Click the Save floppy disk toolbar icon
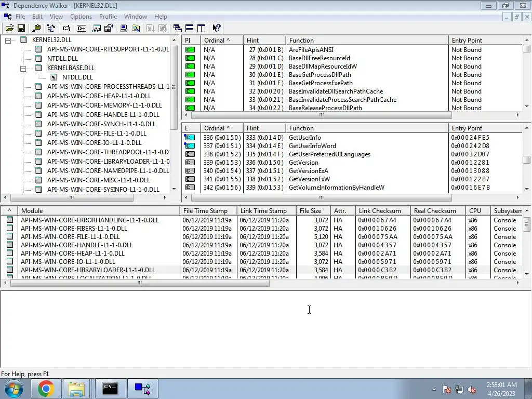The height and width of the screenshot is (399, 532). (x=21, y=28)
